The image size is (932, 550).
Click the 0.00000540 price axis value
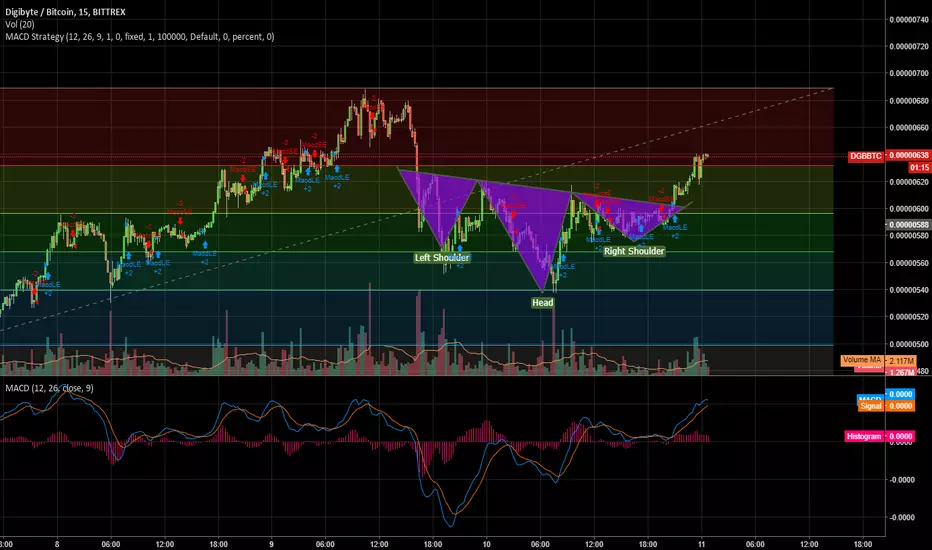[909, 290]
